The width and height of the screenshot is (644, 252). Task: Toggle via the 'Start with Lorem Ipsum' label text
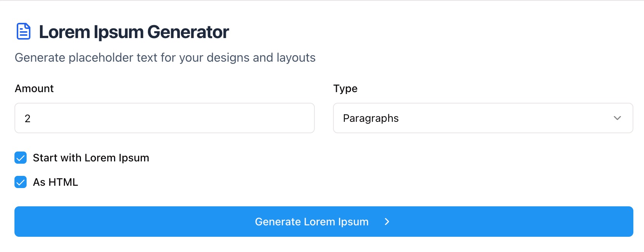[x=91, y=158]
